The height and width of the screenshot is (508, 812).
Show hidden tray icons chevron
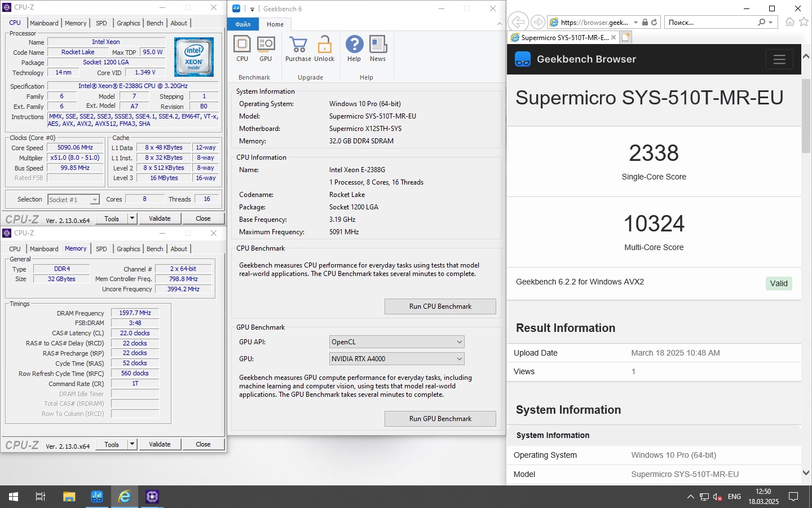click(x=690, y=497)
